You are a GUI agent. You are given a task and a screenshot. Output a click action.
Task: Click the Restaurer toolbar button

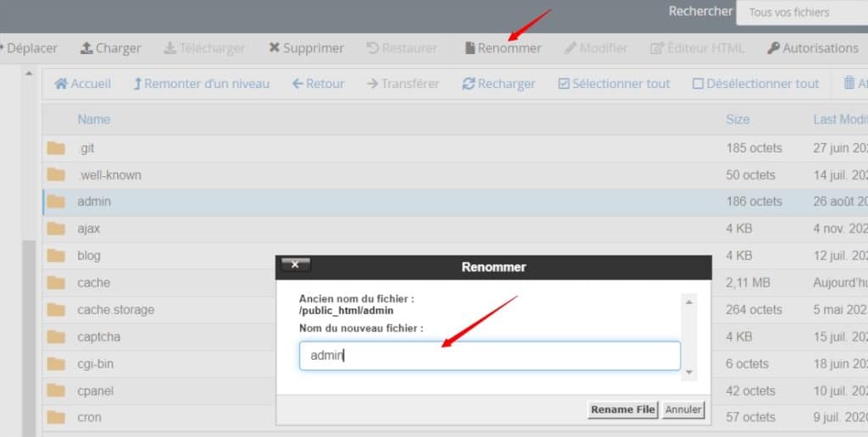click(402, 48)
